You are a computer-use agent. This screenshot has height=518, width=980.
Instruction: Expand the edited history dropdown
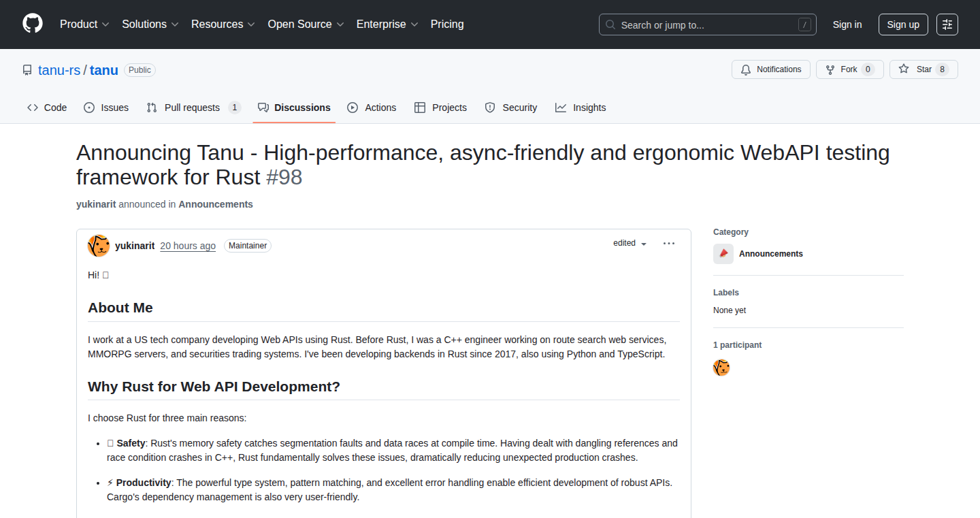coord(630,243)
